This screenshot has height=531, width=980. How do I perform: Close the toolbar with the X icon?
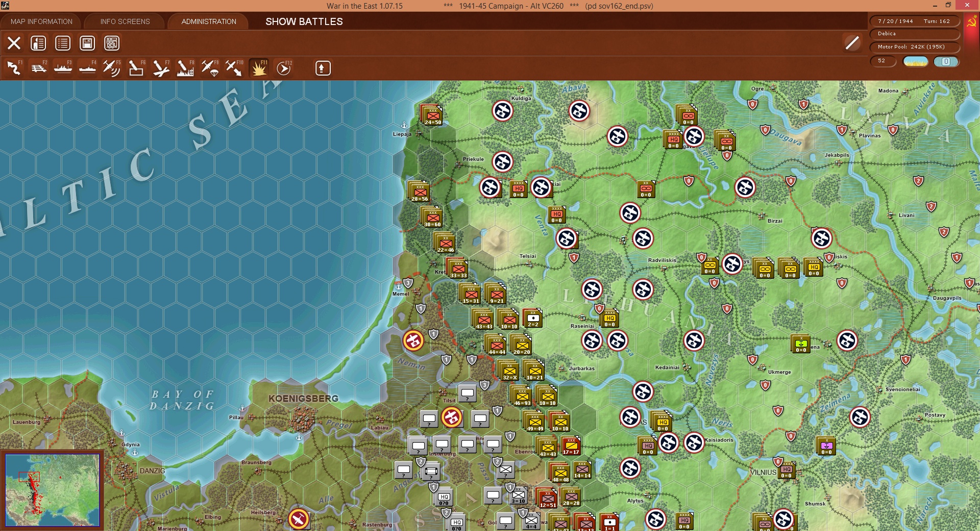click(x=14, y=43)
